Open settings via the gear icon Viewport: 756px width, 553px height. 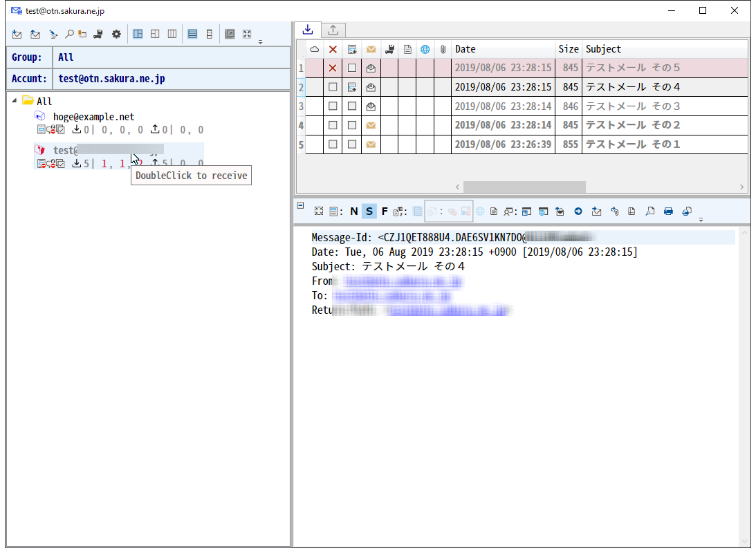click(x=116, y=34)
